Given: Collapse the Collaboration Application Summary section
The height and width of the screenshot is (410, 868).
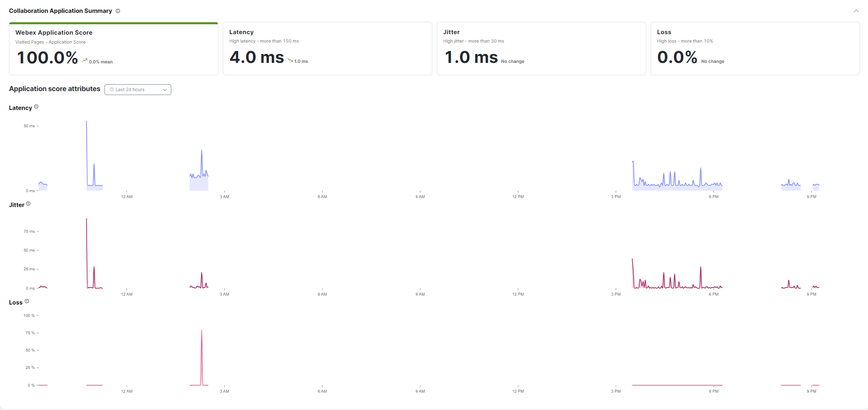Looking at the screenshot, I should 856,11.
